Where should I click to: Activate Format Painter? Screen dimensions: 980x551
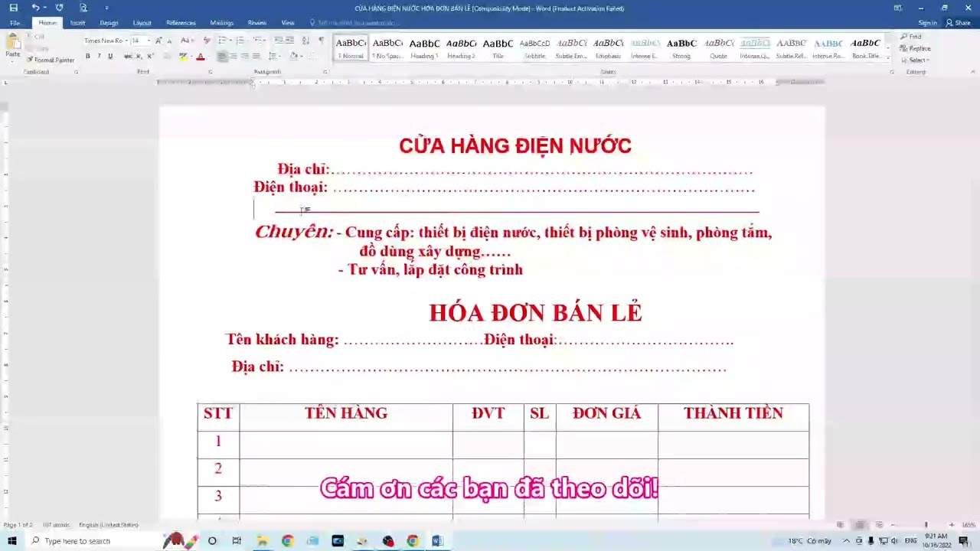click(52, 60)
